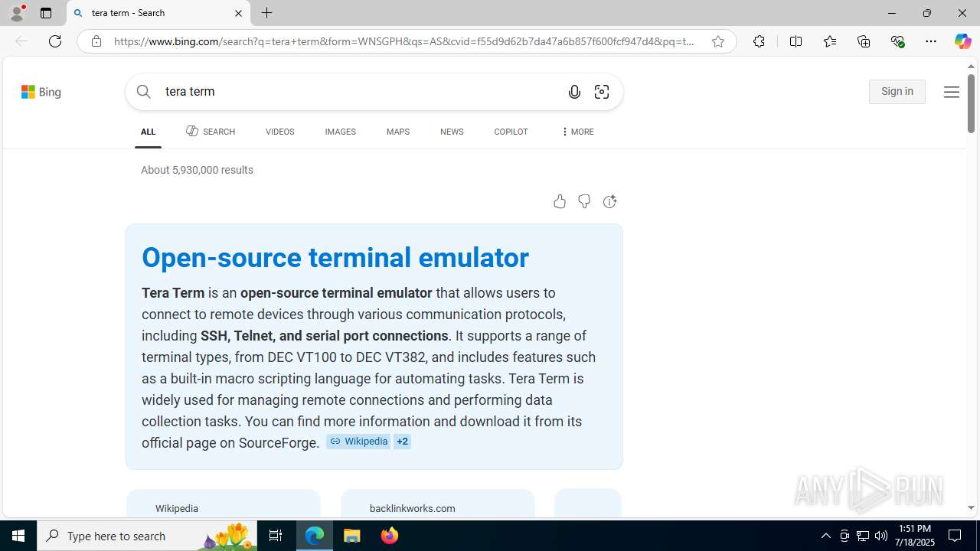The image size is (980, 551).
Task: Open visual search camera icon
Action: pyautogui.click(x=602, y=92)
